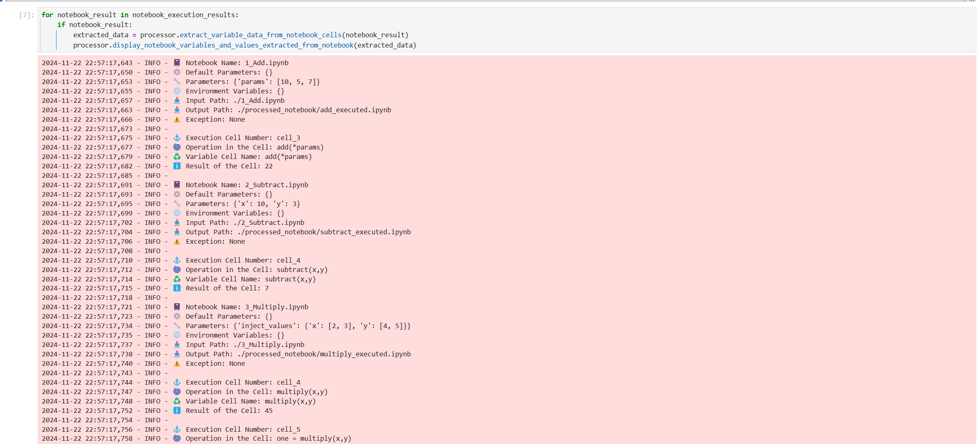Click the info icon beside Result of the Cell: 7
This screenshot has height=444, width=980.
177,288
